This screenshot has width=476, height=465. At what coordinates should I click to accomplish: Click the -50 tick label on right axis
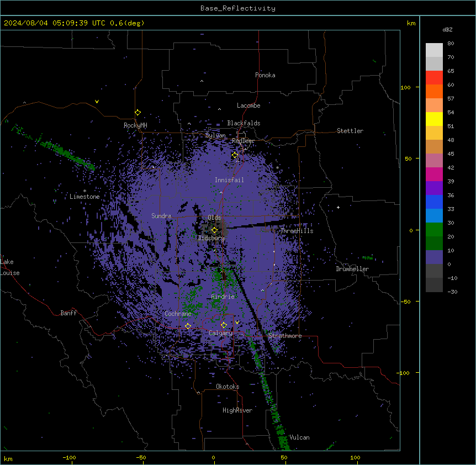(x=405, y=302)
